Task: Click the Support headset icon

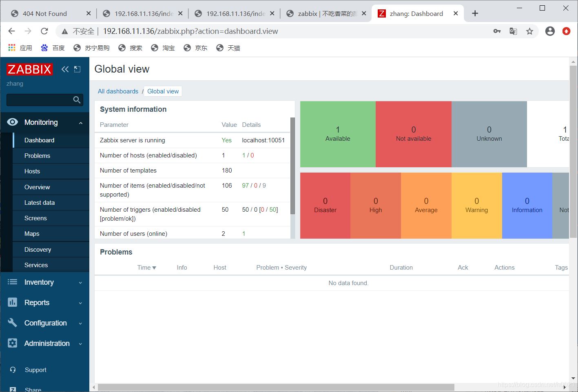Action: tap(13, 370)
